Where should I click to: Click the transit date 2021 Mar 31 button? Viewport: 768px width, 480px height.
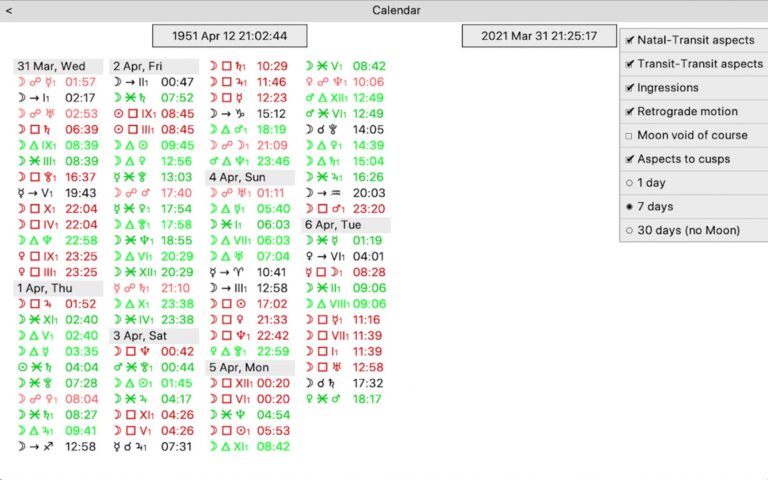pyautogui.click(x=539, y=36)
